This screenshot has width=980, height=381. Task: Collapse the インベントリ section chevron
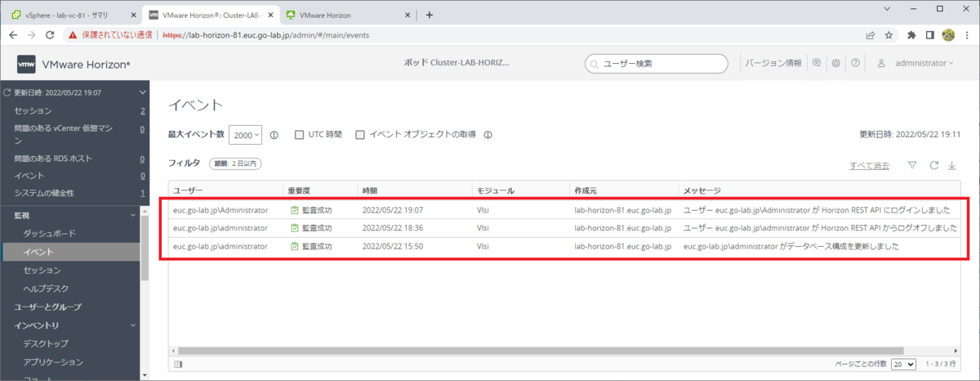133,325
